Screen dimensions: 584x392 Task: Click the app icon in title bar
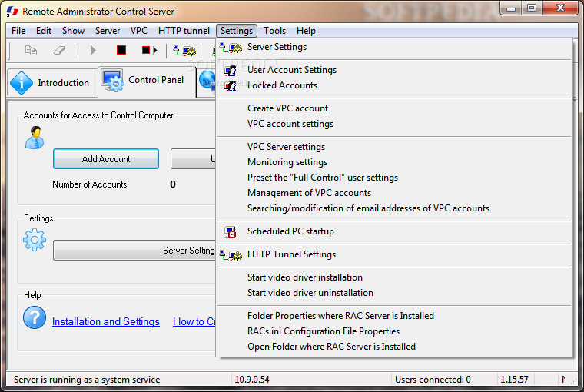tap(12, 12)
